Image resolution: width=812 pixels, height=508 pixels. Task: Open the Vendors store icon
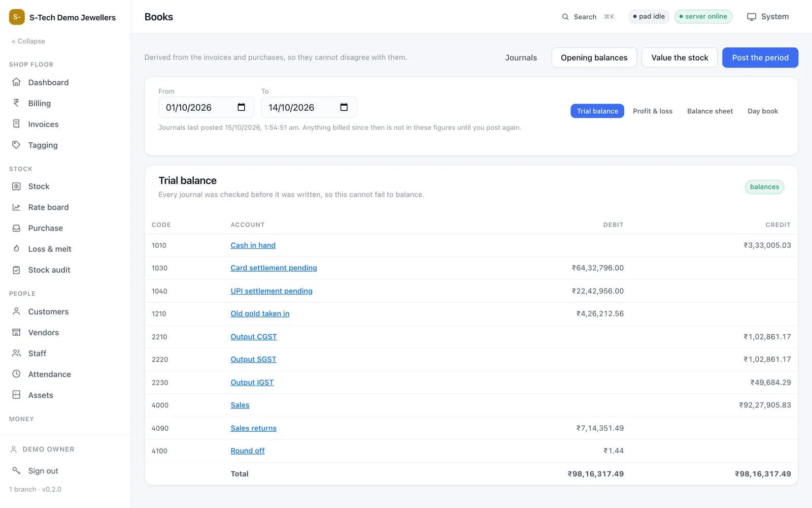16,332
